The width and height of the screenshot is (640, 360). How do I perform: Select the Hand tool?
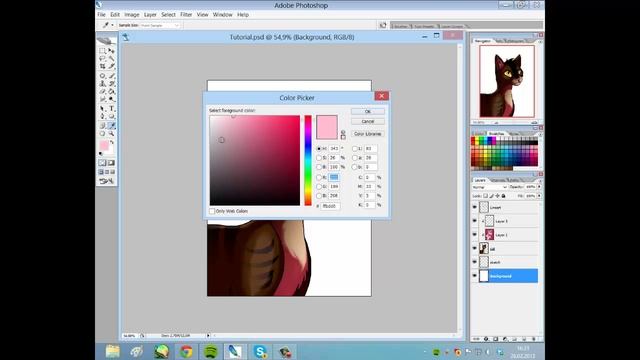[102, 133]
